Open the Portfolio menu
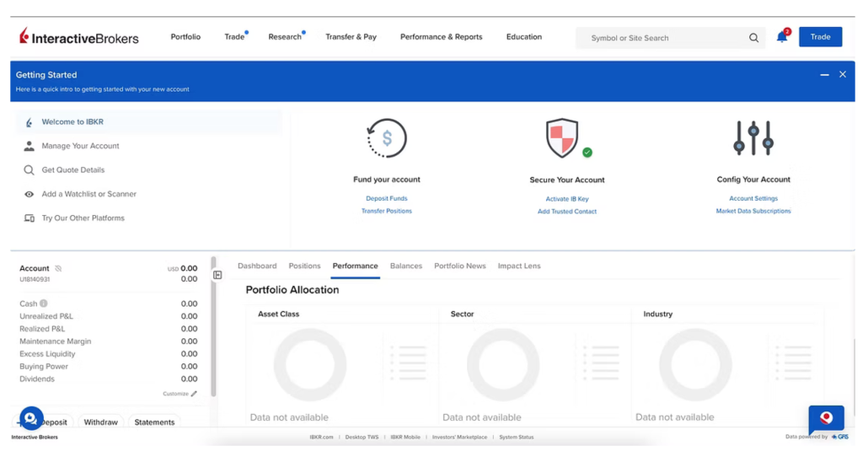Viewport: 868px width, 457px height. coord(185,37)
